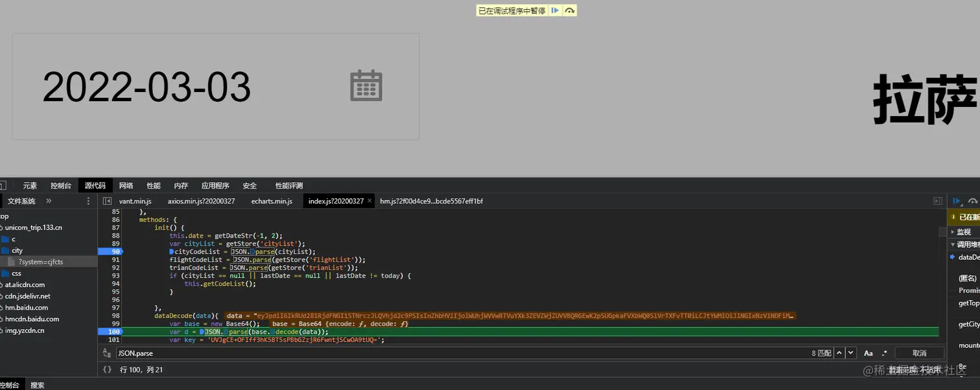Viewport: 980px width, 390px height.
Task: Click 取消 to cancel search
Action: tap(919, 353)
